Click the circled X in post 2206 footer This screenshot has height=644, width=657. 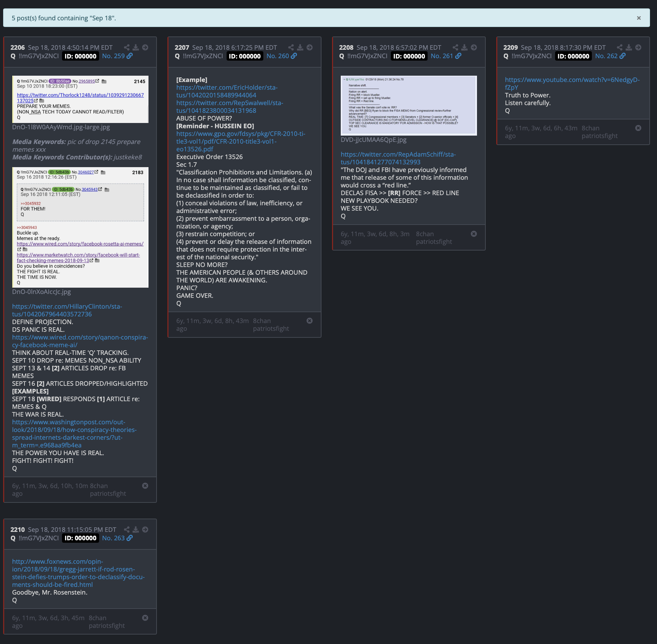pos(145,486)
